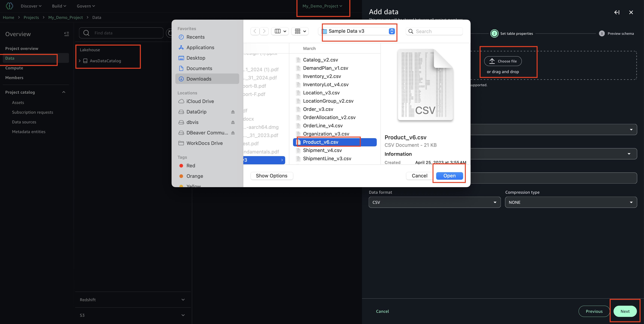Eject the DataGrip volume
Image resolution: width=644 pixels, height=324 pixels.
coord(233,112)
